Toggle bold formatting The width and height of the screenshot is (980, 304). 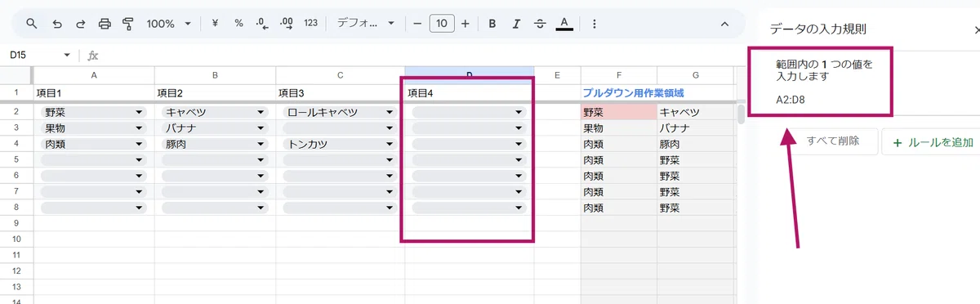click(x=492, y=24)
